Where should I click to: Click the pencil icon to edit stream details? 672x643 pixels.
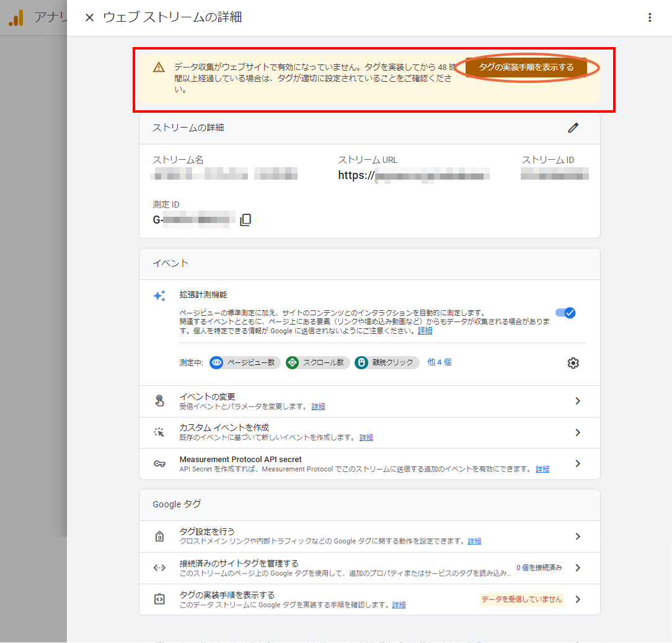click(573, 128)
